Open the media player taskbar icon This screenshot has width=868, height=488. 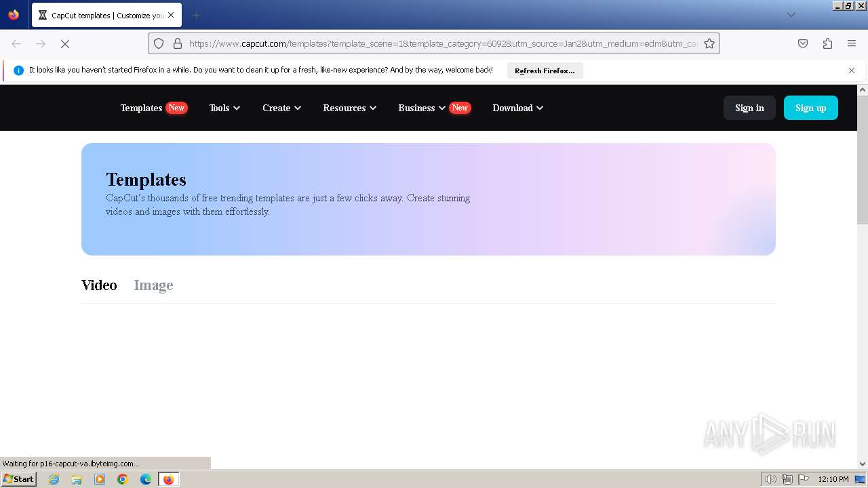pos(100,479)
